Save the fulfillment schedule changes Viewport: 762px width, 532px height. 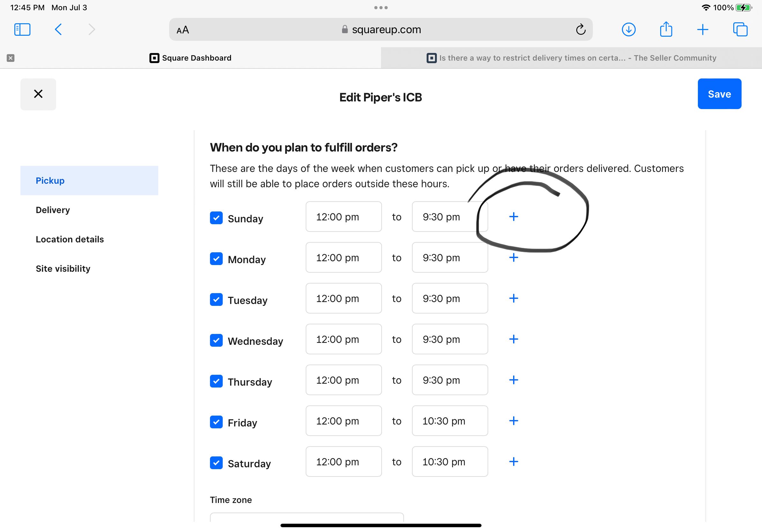719,94
